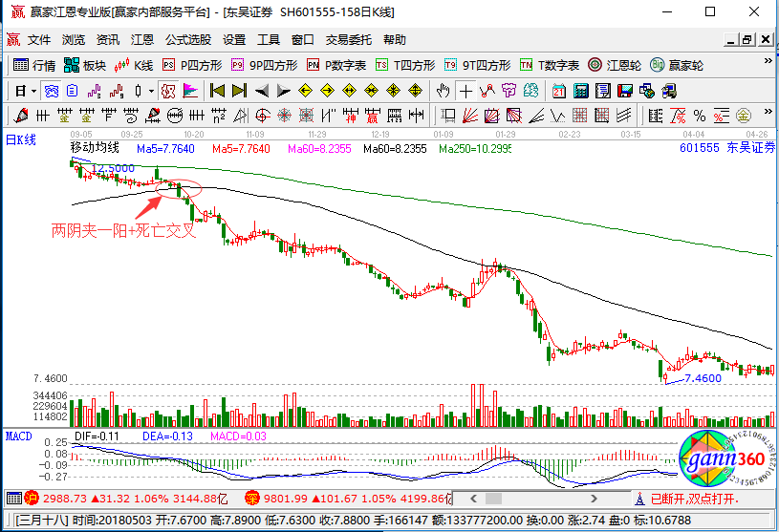Click the 深 Shenzhen index badge
The width and height of the screenshot is (779, 532).
(252, 498)
